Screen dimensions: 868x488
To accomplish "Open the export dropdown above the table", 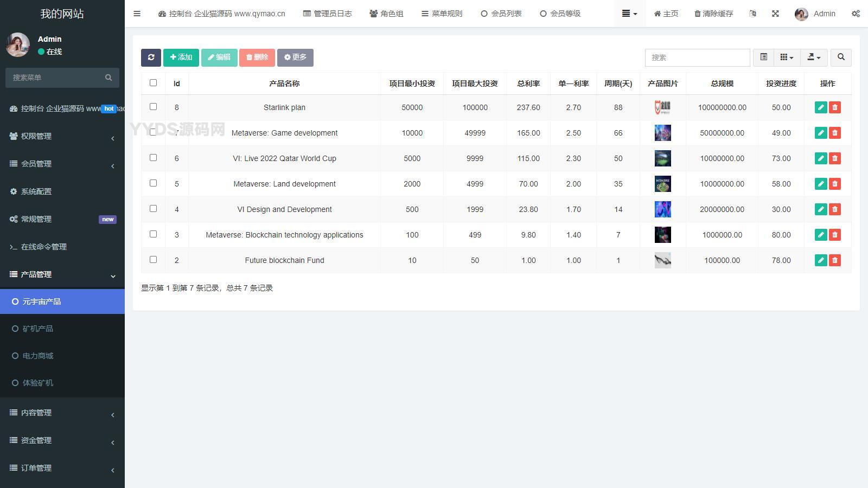I will (x=814, y=57).
